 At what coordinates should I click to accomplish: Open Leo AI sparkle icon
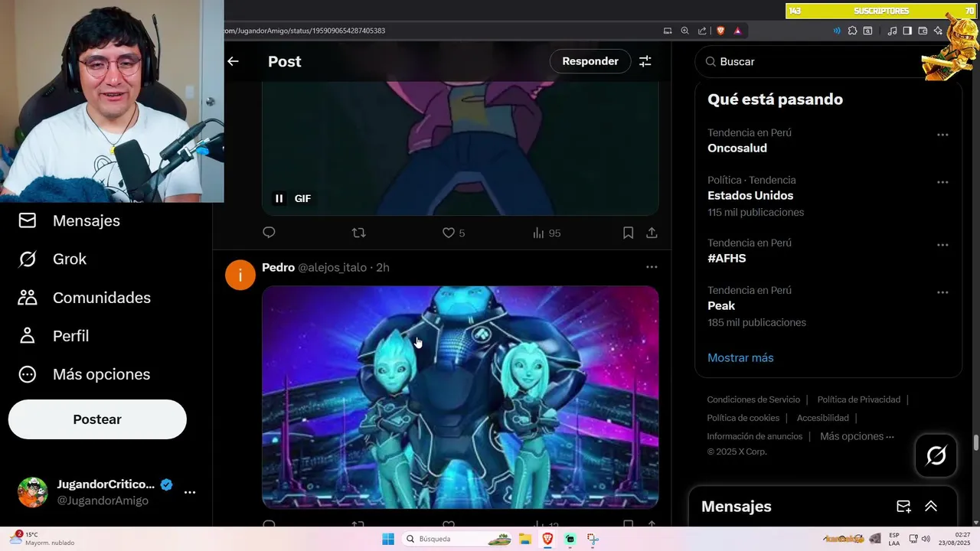pyautogui.click(x=939, y=31)
